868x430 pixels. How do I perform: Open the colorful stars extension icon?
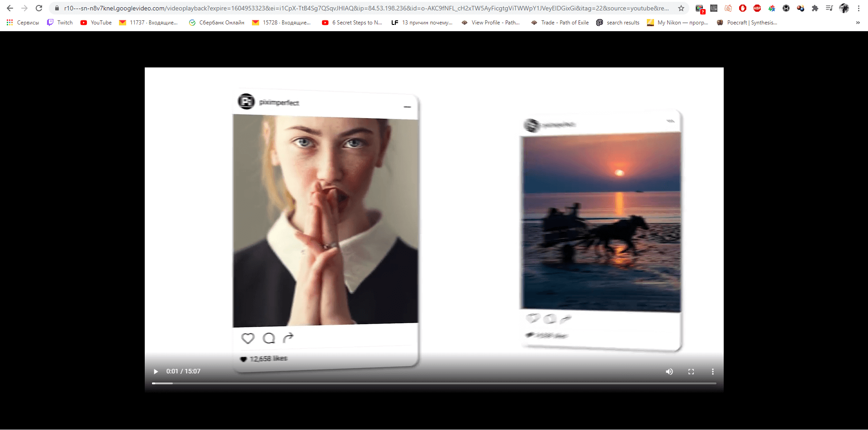[x=772, y=8]
